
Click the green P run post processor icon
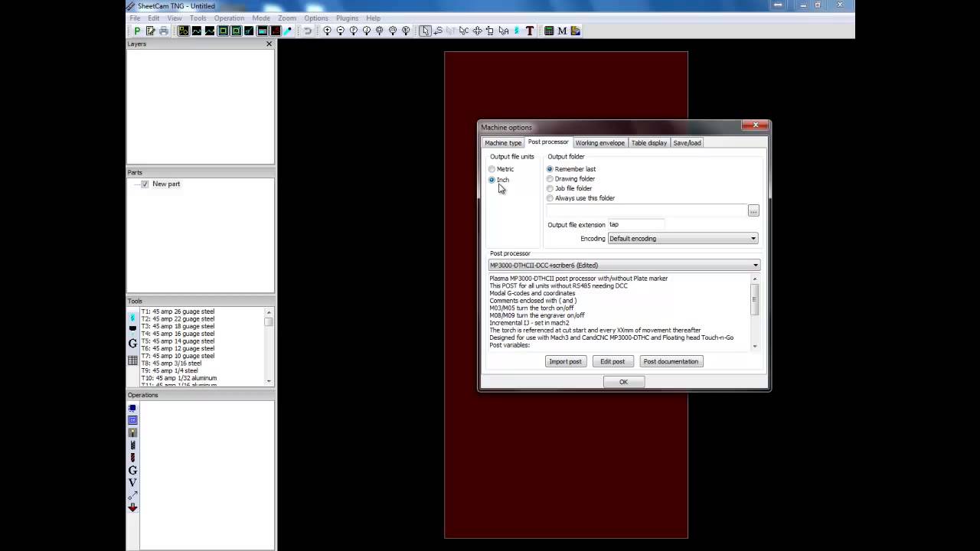[137, 31]
